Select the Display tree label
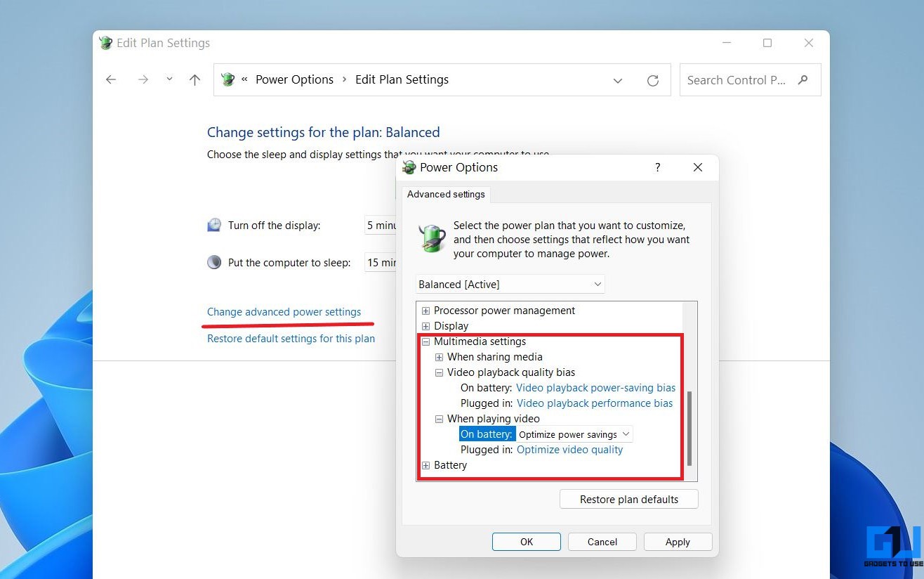 pyautogui.click(x=451, y=326)
